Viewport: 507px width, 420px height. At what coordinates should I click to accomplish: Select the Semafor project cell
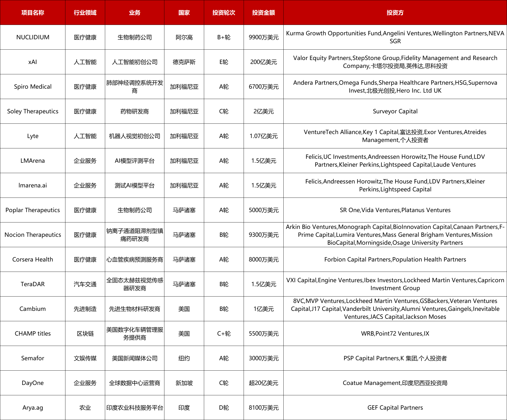coord(33,358)
